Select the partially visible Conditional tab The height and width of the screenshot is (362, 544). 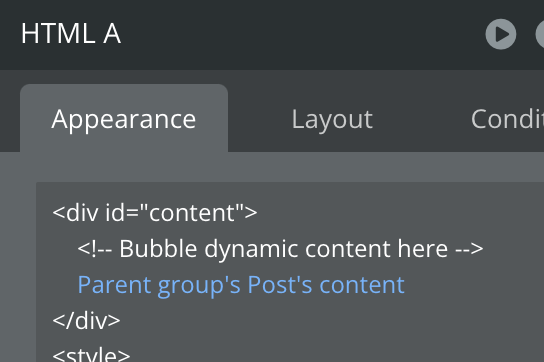507,119
